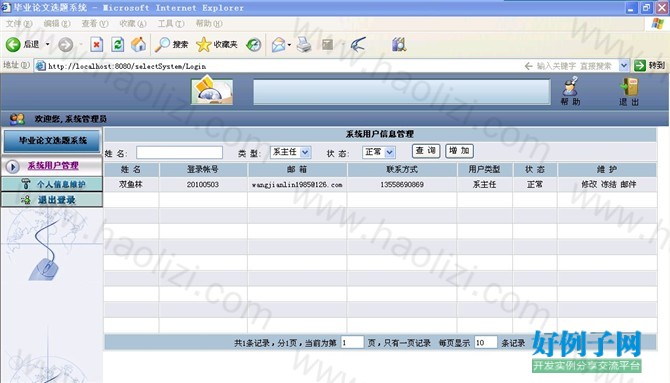Click the 姓名 column header
Viewport: 670px width, 383px height.
pos(131,169)
